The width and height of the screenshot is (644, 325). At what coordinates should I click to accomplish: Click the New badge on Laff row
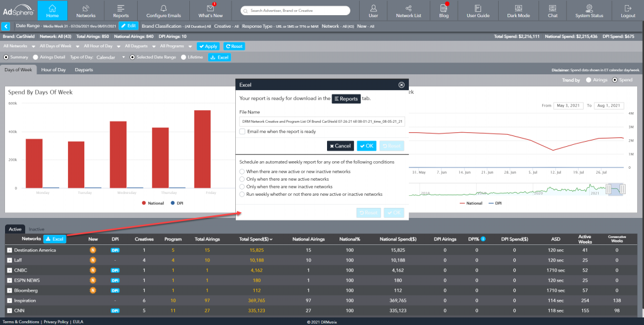[x=93, y=260]
